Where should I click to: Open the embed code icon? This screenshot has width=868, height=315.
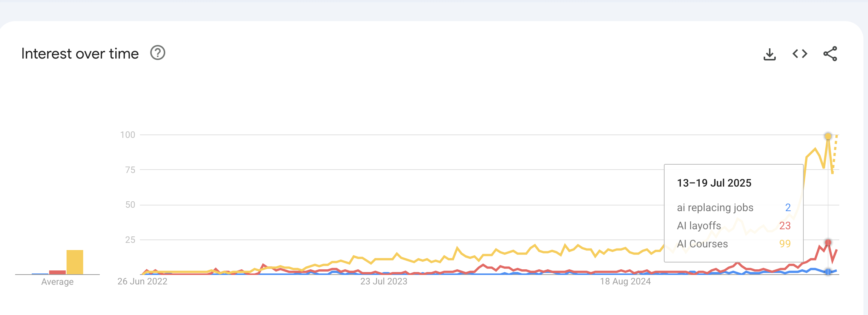coord(800,54)
